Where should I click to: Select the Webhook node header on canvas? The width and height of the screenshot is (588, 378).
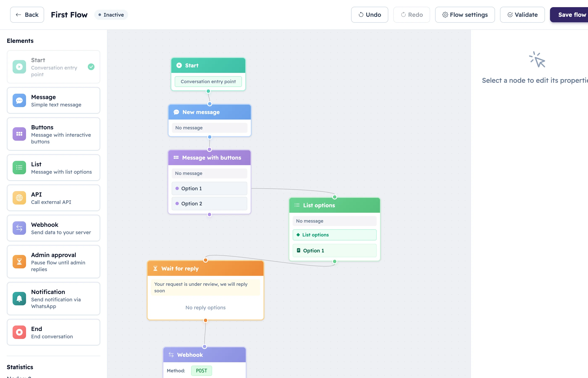[204, 355]
